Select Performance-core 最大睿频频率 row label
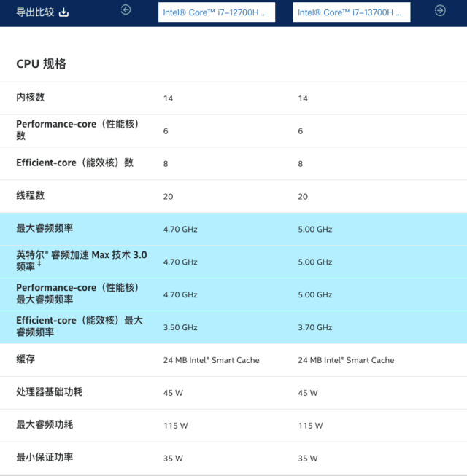This screenshot has height=476, width=467. pos(79,294)
